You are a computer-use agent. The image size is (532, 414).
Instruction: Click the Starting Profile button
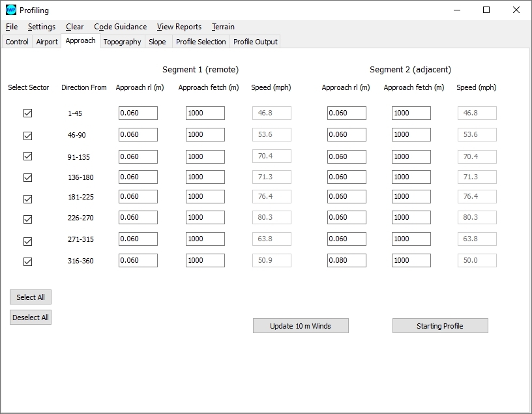pos(440,326)
